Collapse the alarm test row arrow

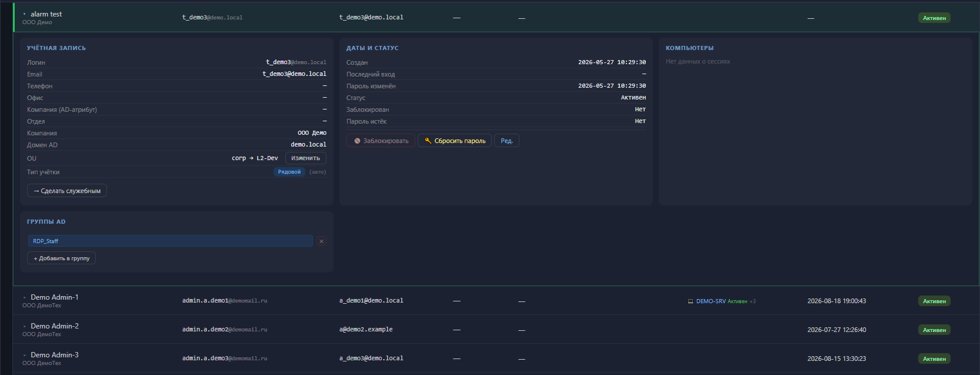point(24,14)
